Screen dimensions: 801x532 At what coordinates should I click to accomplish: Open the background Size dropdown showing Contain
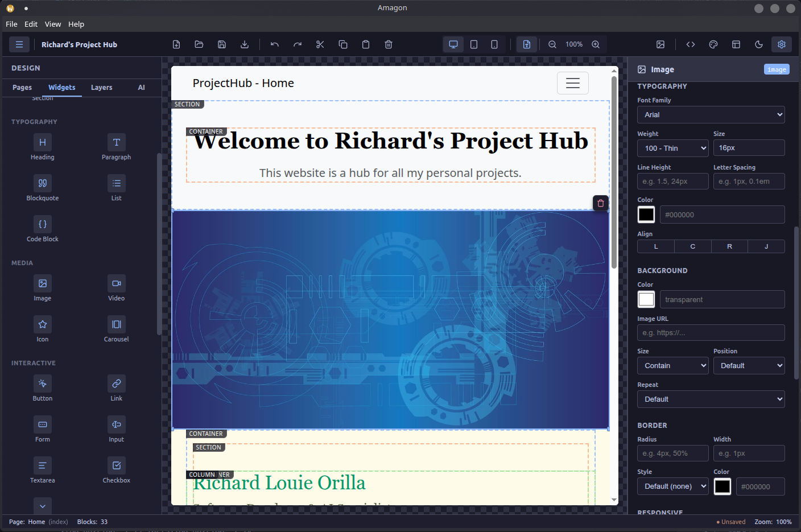pyautogui.click(x=672, y=365)
